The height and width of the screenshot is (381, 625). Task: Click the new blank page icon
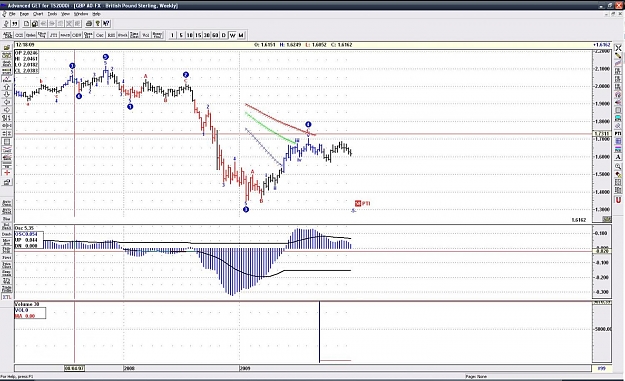coord(26,24)
